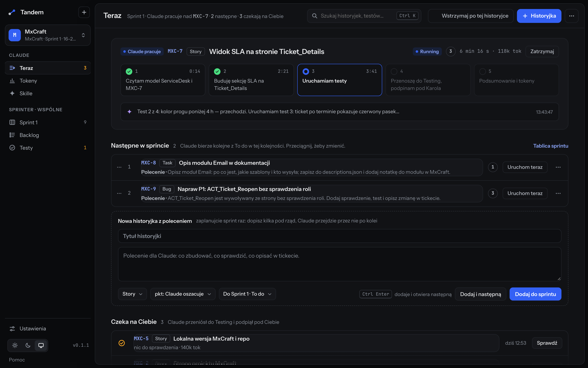Screen dimensions: 588x368
Task: Click Uruchom teraz for MXC-8
Action: click(525, 167)
